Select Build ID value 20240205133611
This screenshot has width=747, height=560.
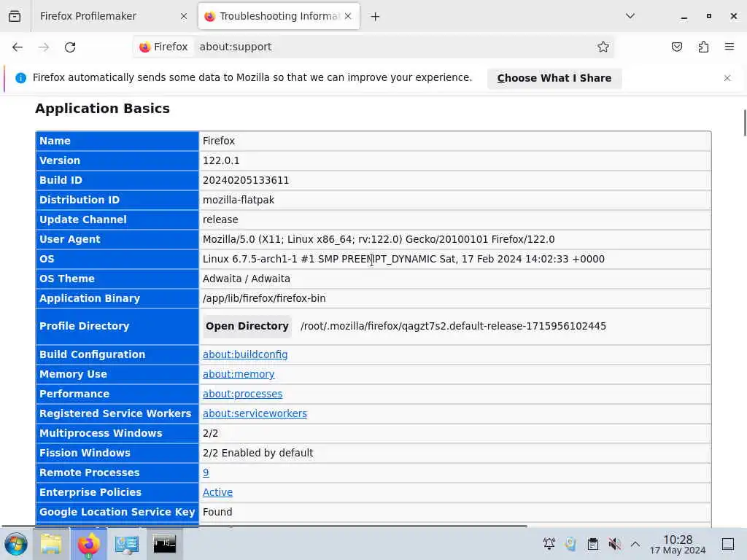(x=246, y=181)
